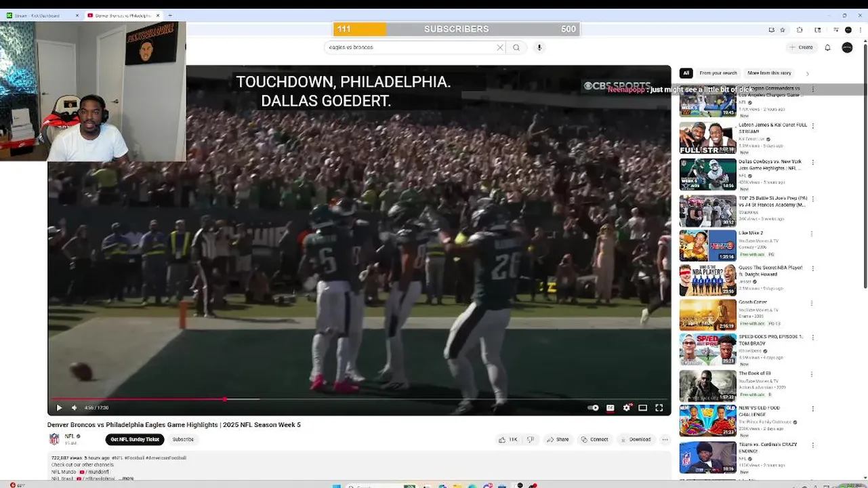Show more filter chips with the right chevron
This screenshot has width=868, height=488.
[807, 73]
